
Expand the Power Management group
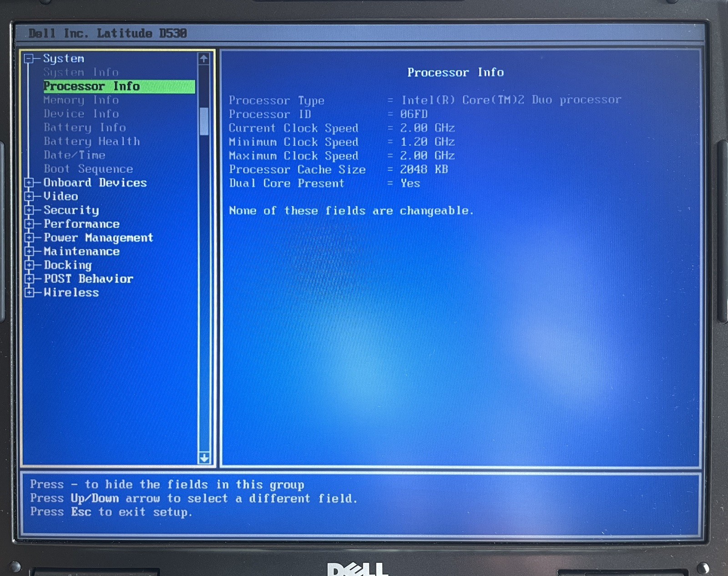coord(29,237)
